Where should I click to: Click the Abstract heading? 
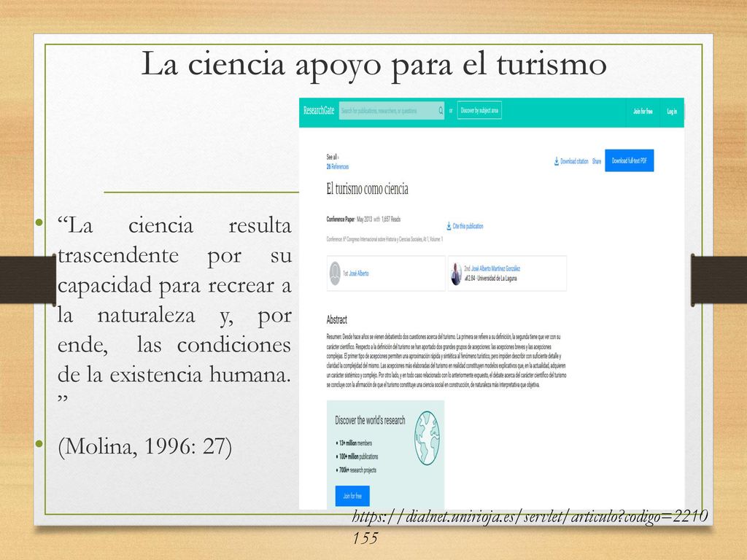(337, 319)
